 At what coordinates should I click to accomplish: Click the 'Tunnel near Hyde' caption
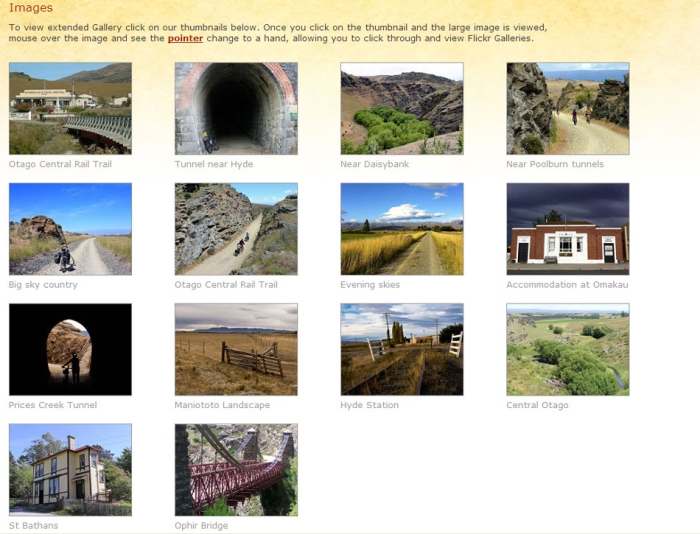coord(214,164)
